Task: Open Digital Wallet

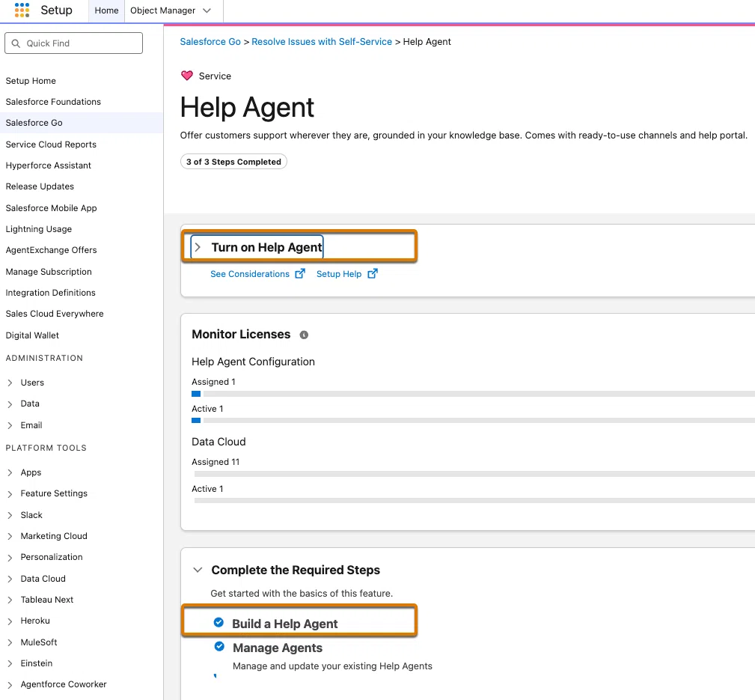Action: [x=32, y=335]
